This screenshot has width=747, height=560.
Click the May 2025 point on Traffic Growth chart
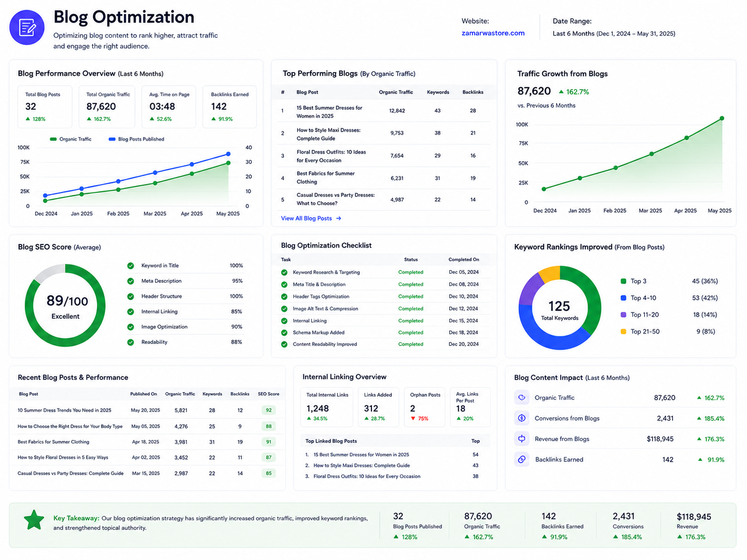click(722, 119)
